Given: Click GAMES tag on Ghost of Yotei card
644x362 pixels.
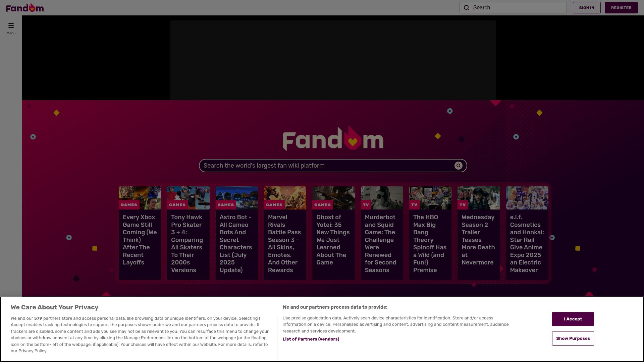Looking at the screenshot, I should [x=323, y=205].
